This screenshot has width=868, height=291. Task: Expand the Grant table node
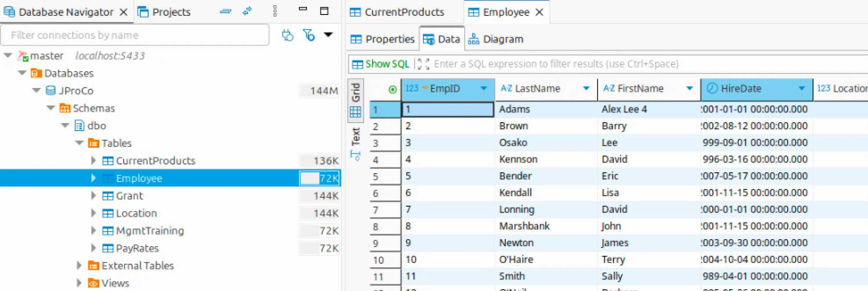click(x=93, y=196)
